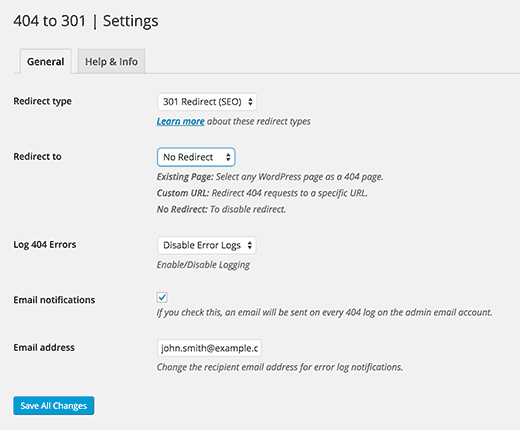Open the Log 404 Errors dropdown
Image resolution: width=520 pixels, height=430 pixels.
207,245
